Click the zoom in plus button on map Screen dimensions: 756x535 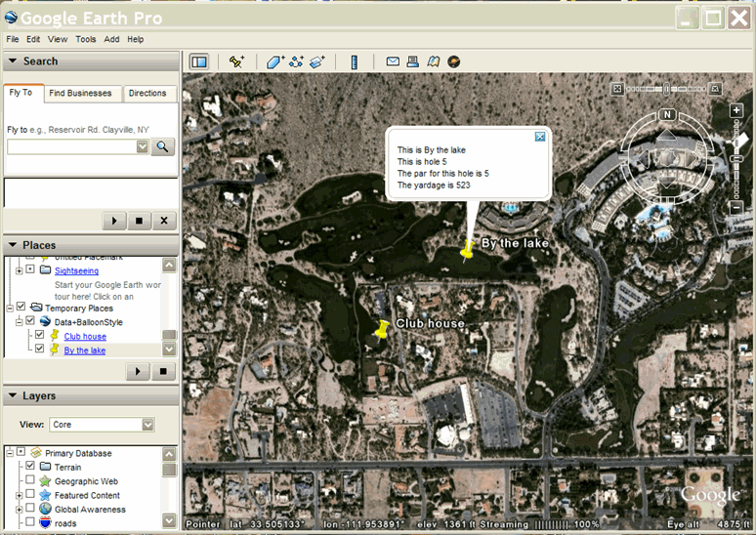point(736,110)
